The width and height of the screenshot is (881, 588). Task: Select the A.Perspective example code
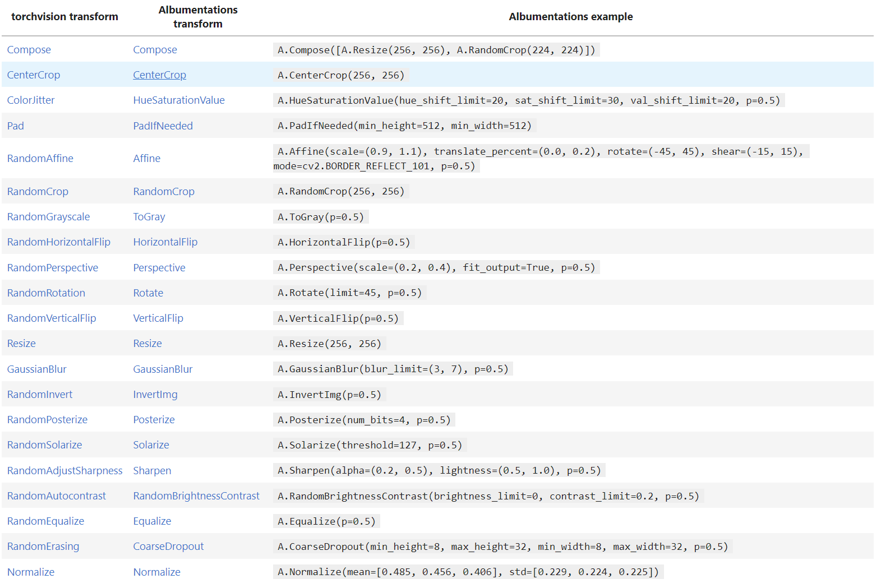pyautogui.click(x=437, y=267)
